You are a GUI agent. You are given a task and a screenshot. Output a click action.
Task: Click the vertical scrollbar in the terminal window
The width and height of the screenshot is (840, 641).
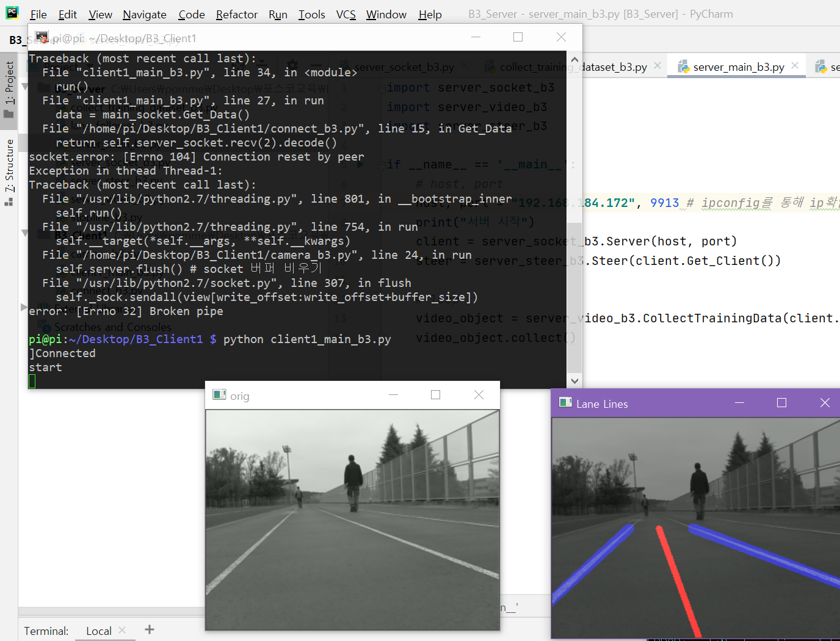pyautogui.click(x=574, y=244)
